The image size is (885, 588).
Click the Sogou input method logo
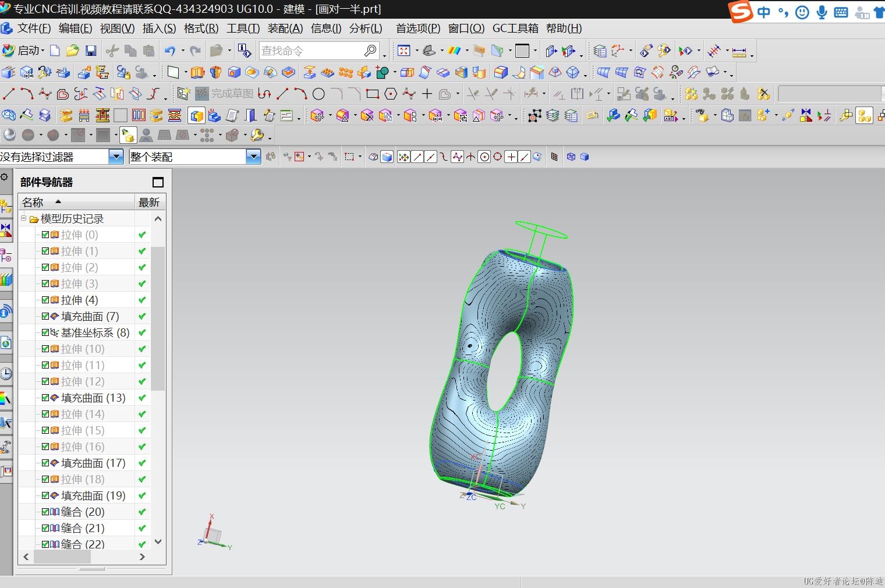pos(741,12)
